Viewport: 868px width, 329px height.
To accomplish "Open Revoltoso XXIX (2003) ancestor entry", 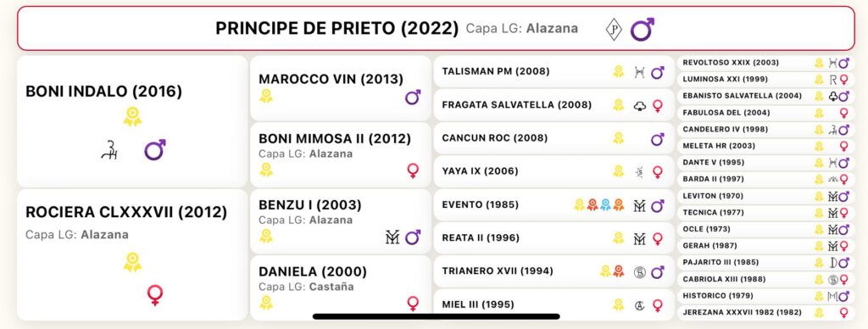I will point(766,63).
